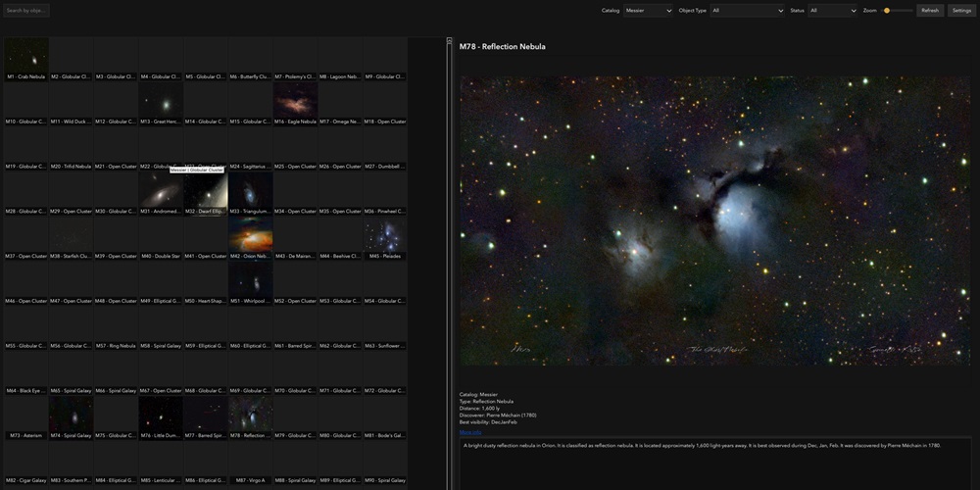Click the Zoom slider handle
The width and height of the screenshot is (980, 490).
point(886,11)
